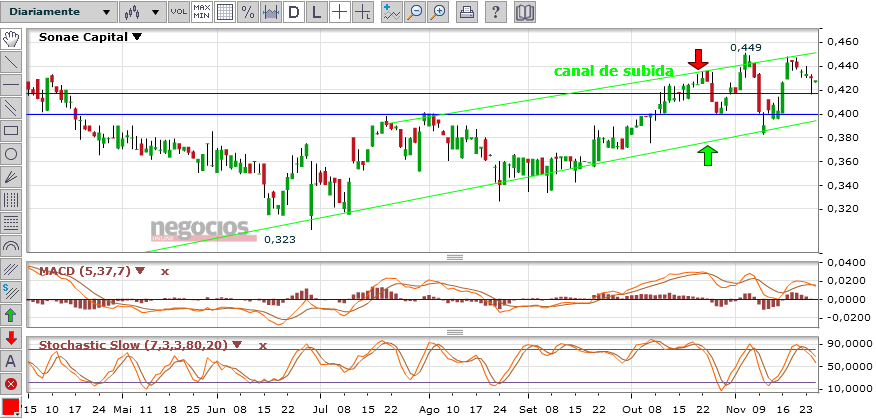Open the Diariamente period dropdown
The height and width of the screenshot is (419, 876).
coord(60,12)
